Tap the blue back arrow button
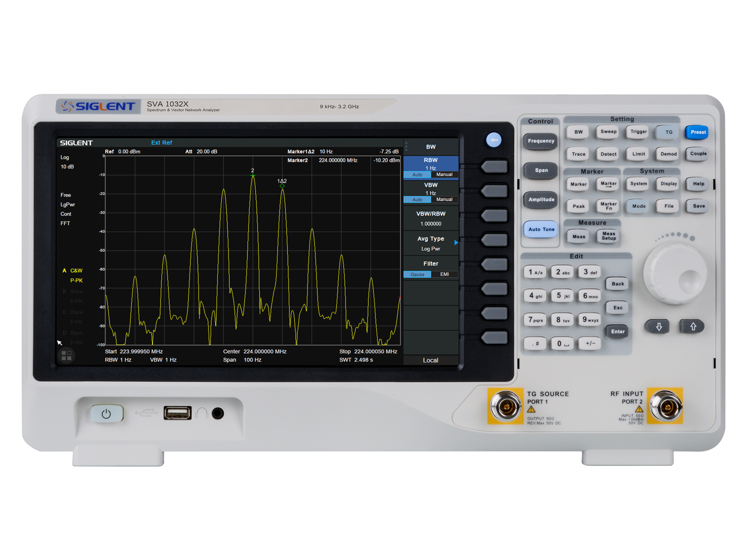This screenshot has height=560, width=747. (493, 140)
